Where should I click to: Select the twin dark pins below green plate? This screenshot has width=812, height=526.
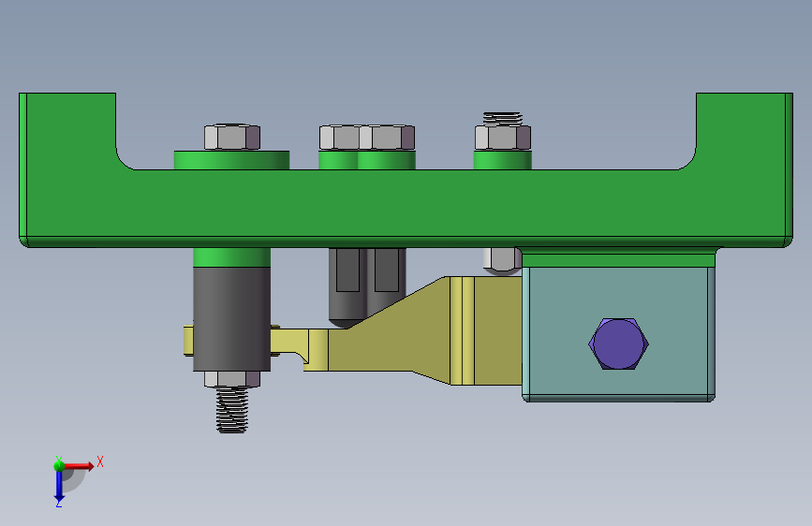coord(366,287)
